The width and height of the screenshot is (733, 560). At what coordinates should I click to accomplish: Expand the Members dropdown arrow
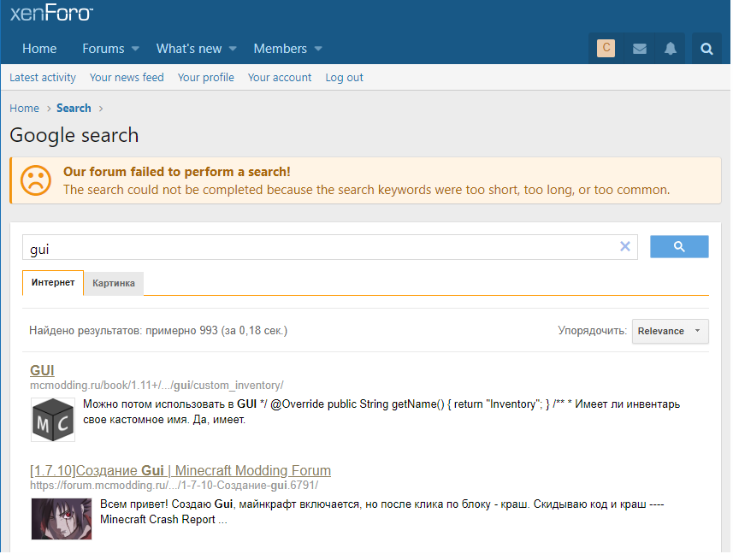318,49
